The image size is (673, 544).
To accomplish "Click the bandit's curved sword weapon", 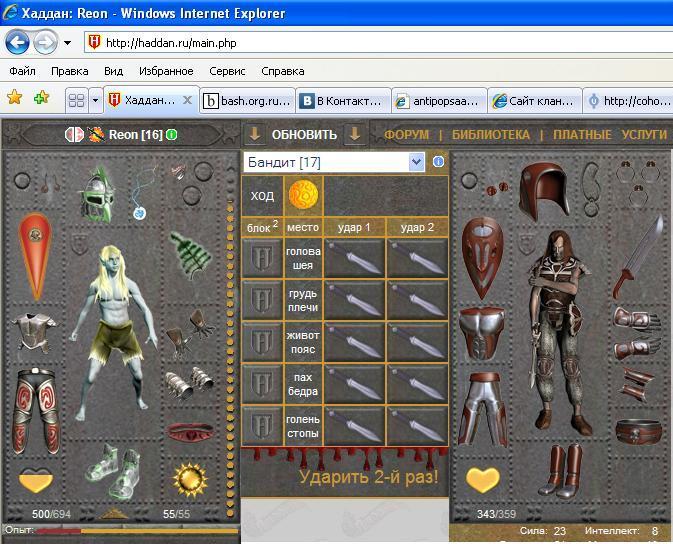I will coord(640,257).
